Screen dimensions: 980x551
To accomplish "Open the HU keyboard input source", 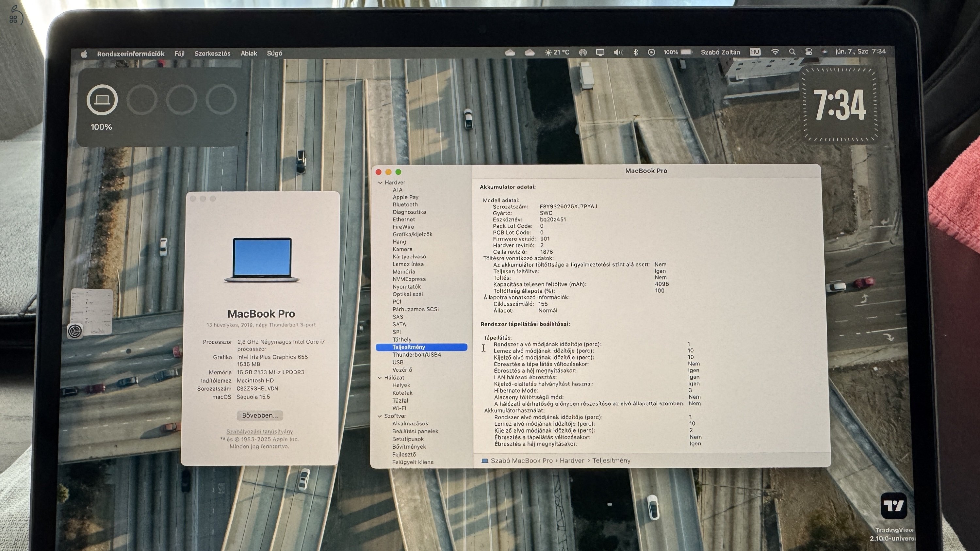I will pyautogui.click(x=755, y=52).
